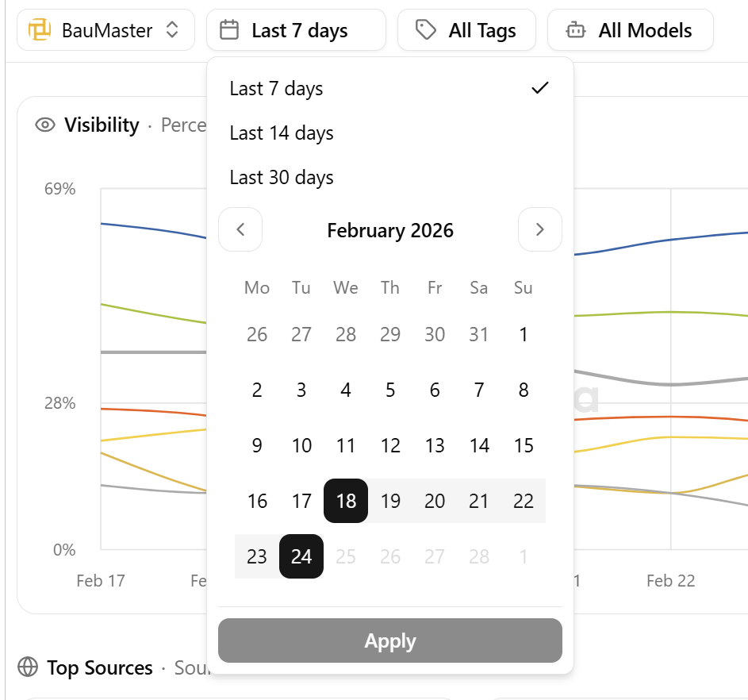Click the February 2026 month label

pos(389,230)
